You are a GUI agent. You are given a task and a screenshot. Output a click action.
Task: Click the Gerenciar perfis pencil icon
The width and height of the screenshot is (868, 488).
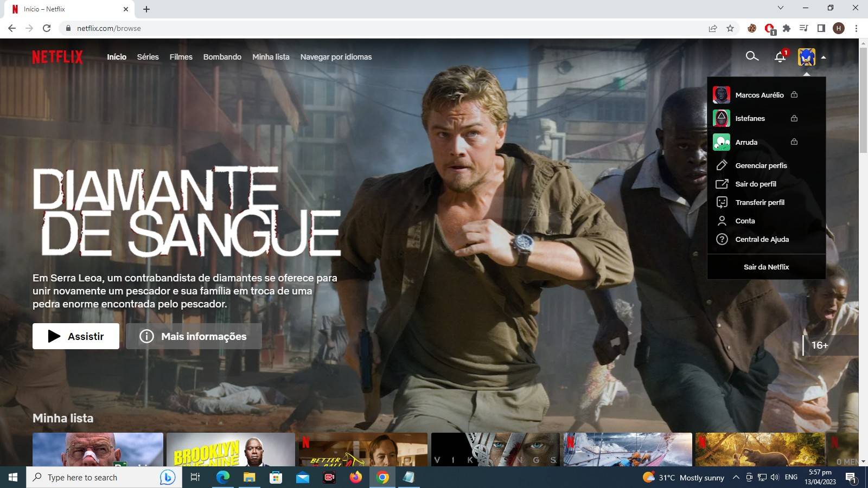[x=722, y=165]
